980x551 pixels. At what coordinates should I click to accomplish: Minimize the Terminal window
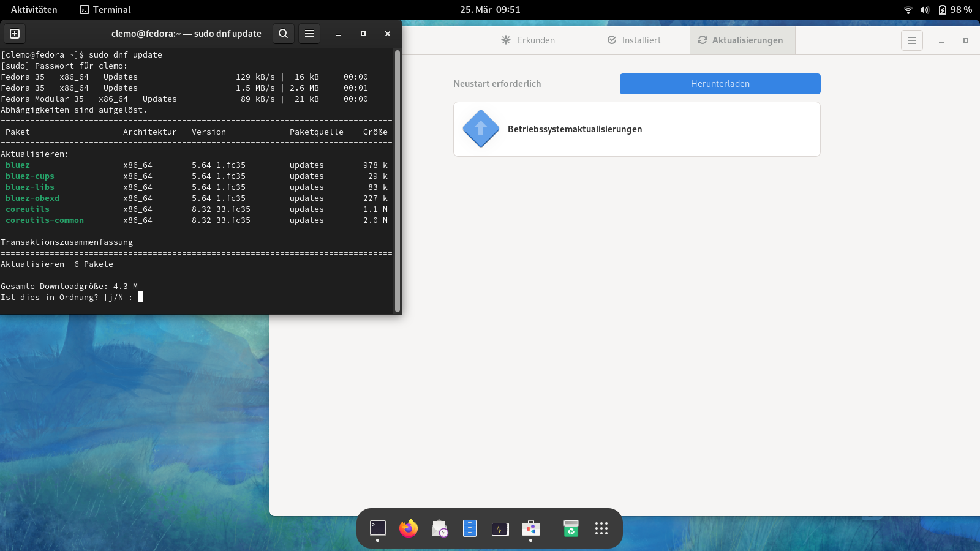[x=339, y=34]
